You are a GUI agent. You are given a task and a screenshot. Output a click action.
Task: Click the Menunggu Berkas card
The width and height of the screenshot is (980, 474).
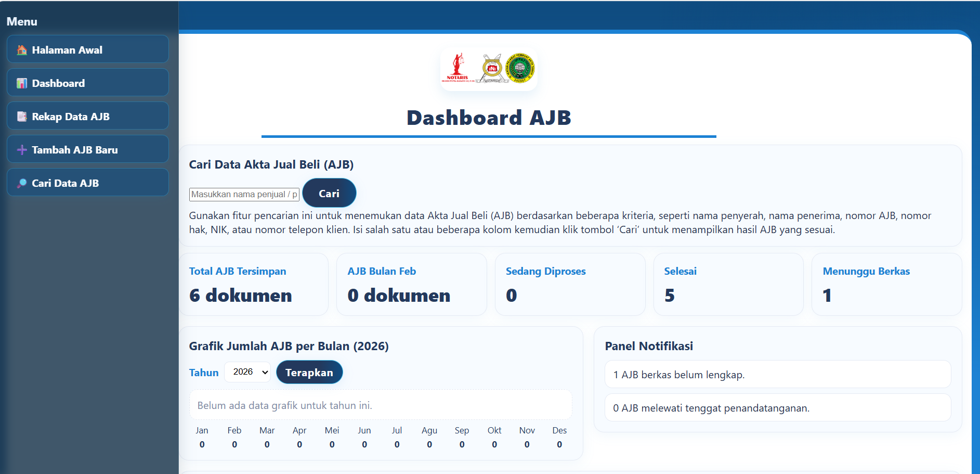coord(886,284)
